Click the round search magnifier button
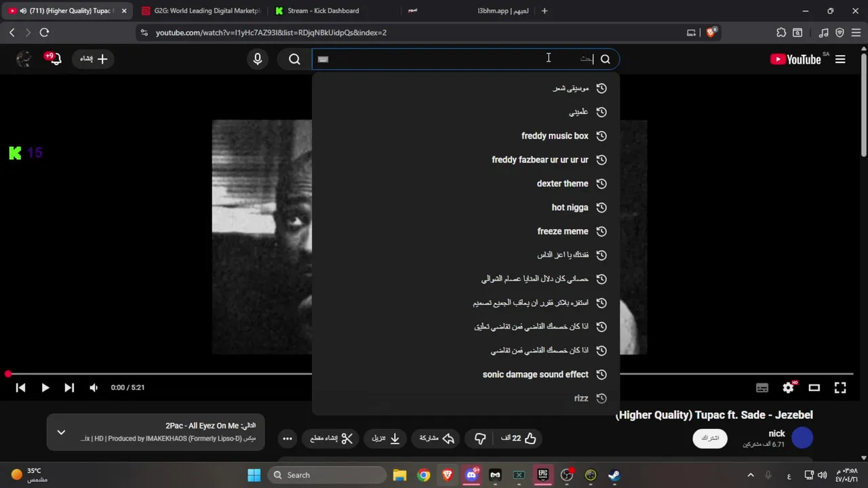The height and width of the screenshot is (488, 868). (x=294, y=59)
